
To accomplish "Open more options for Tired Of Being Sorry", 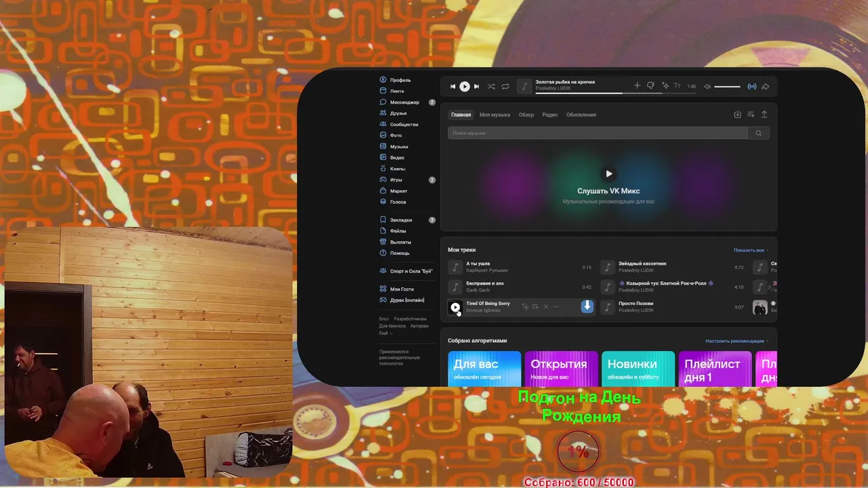I will 556,307.
